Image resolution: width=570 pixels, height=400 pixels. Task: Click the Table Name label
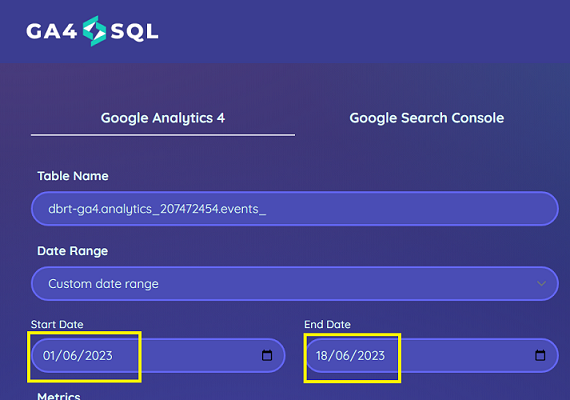coord(73,176)
